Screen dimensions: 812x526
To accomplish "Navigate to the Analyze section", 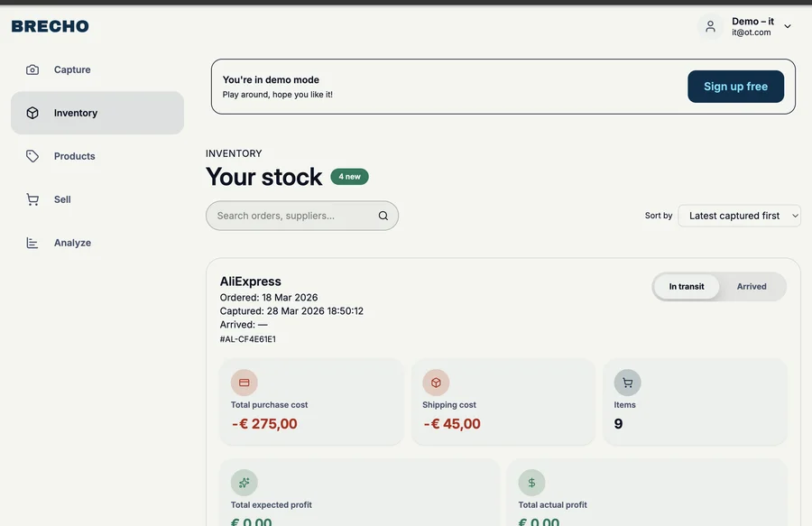I will click(x=72, y=242).
